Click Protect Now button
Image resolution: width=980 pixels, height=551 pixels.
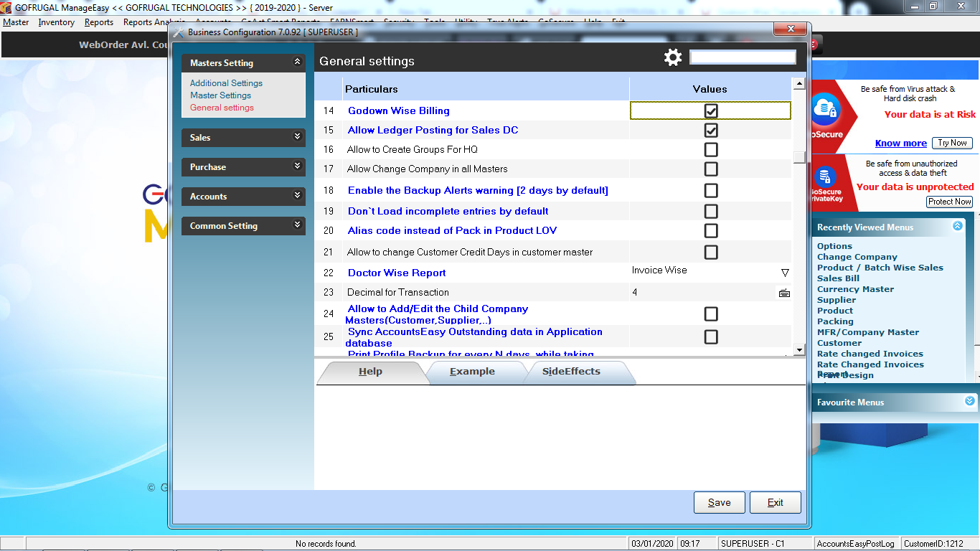tap(950, 202)
